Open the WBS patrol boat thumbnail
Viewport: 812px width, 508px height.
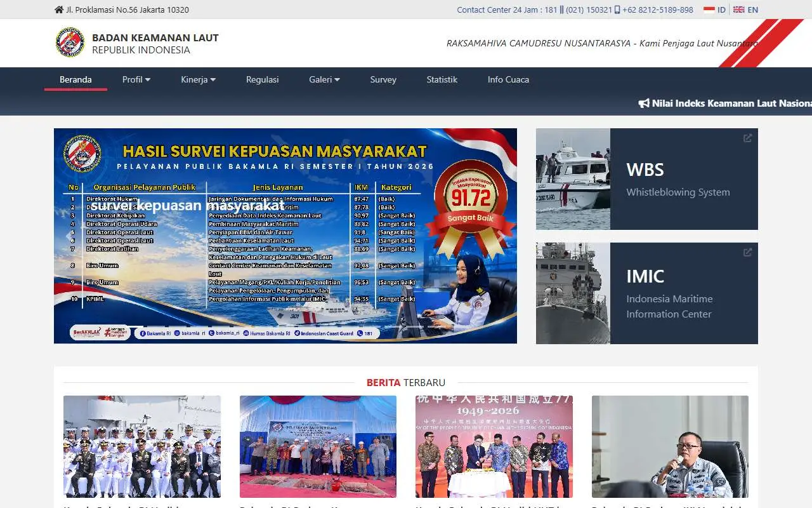[x=573, y=179]
